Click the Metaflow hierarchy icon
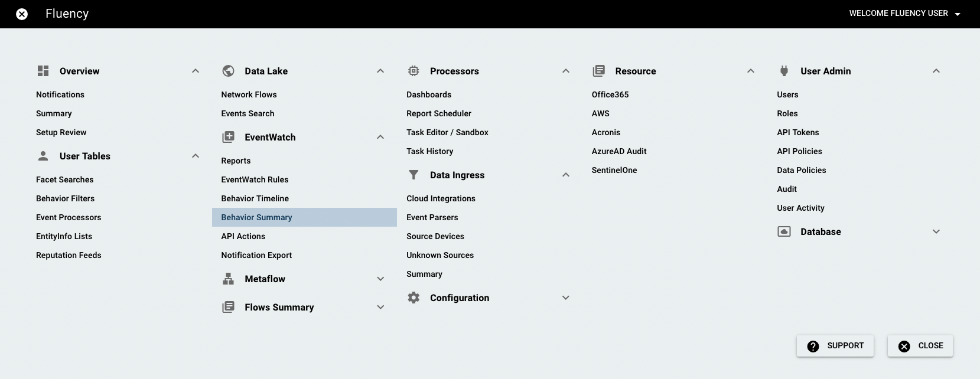 click(x=228, y=279)
